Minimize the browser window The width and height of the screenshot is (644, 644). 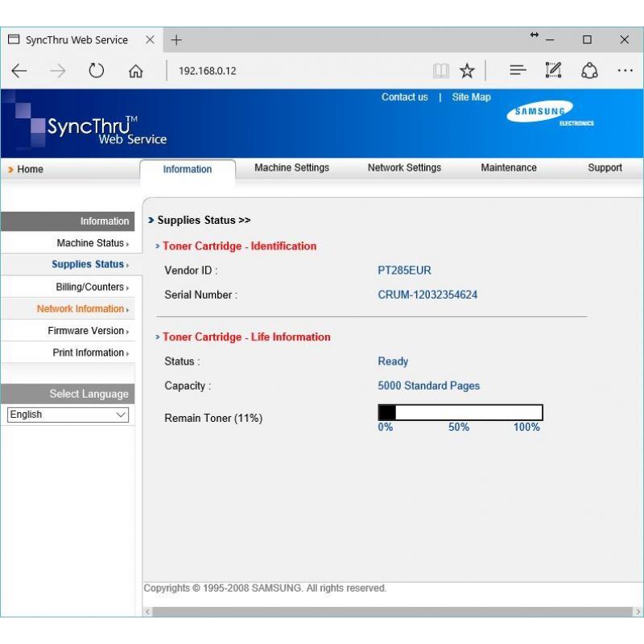pos(550,39)
